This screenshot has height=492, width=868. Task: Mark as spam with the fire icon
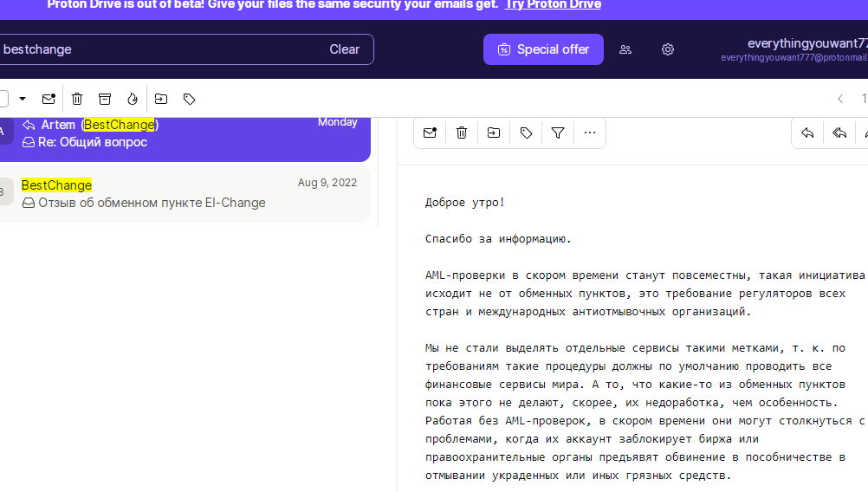133,99
